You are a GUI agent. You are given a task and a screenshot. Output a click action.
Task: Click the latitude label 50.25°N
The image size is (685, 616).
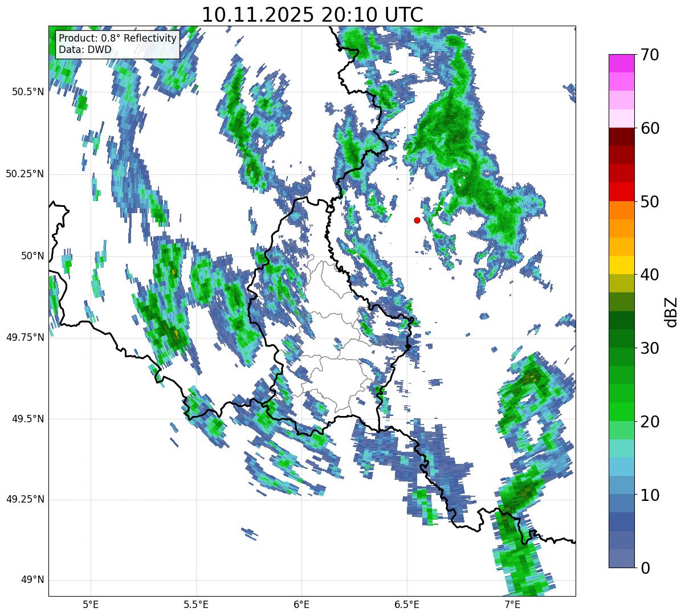point(25,174)
